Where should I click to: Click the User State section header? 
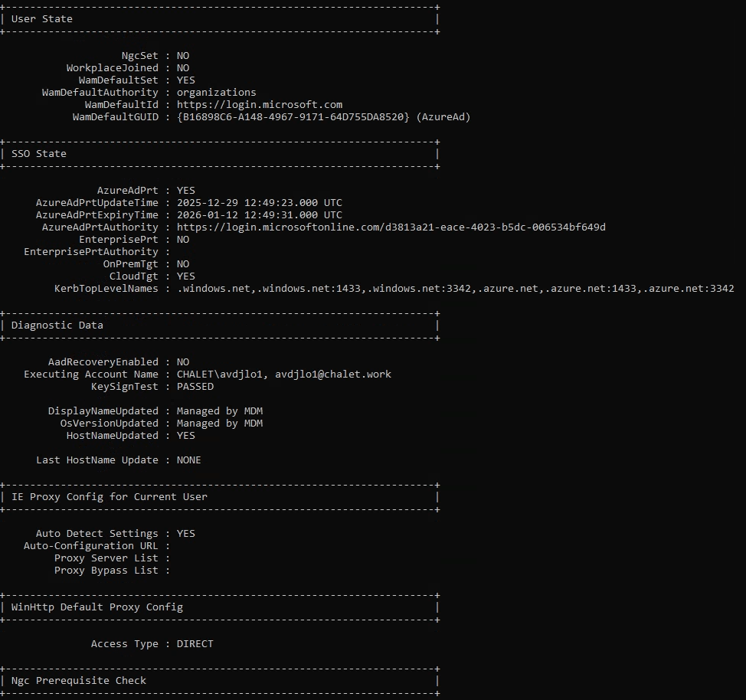tap(42, 19)
